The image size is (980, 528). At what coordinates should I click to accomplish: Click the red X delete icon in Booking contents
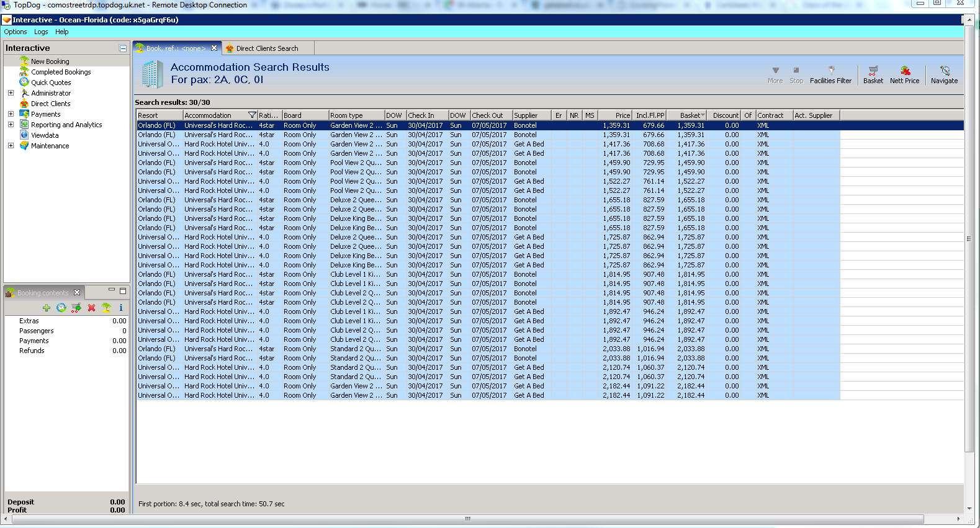click(x=91, y=308)
